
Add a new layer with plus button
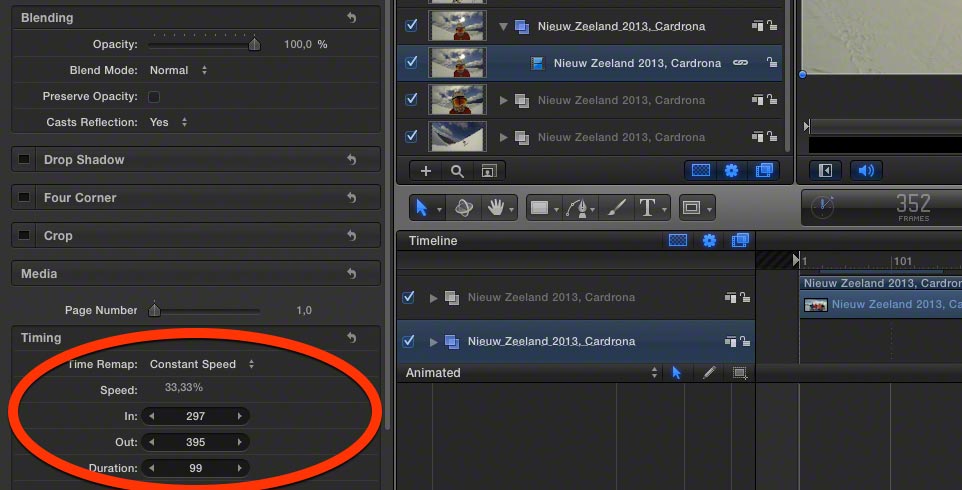point(426,171)
